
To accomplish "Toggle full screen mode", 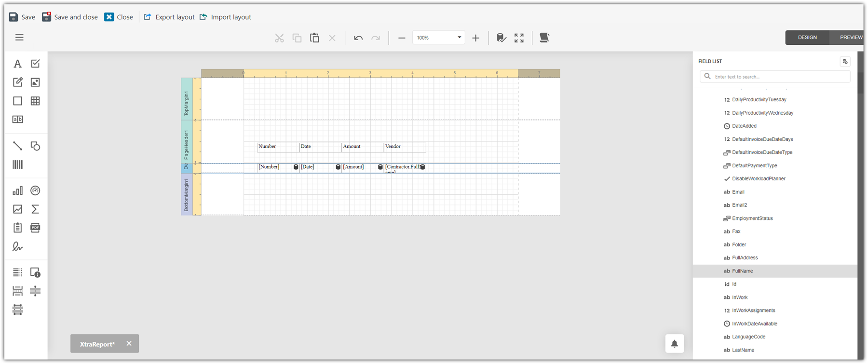I will [519, 38].
